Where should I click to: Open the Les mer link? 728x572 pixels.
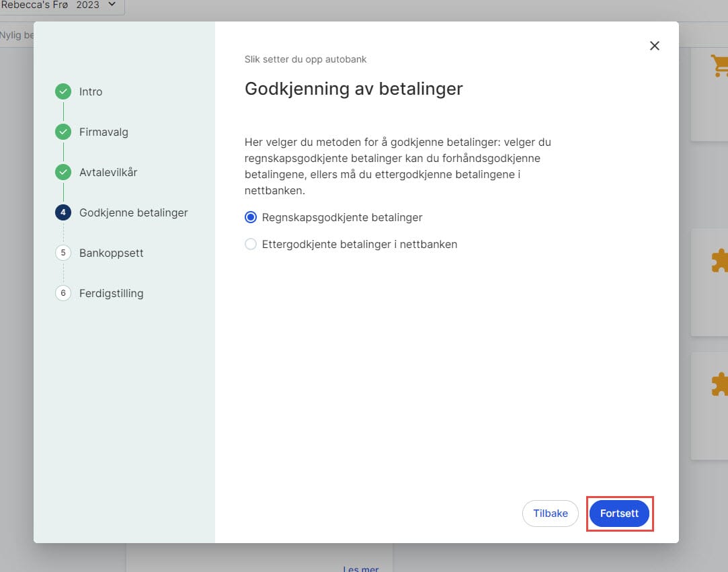(x=361, y=568)
